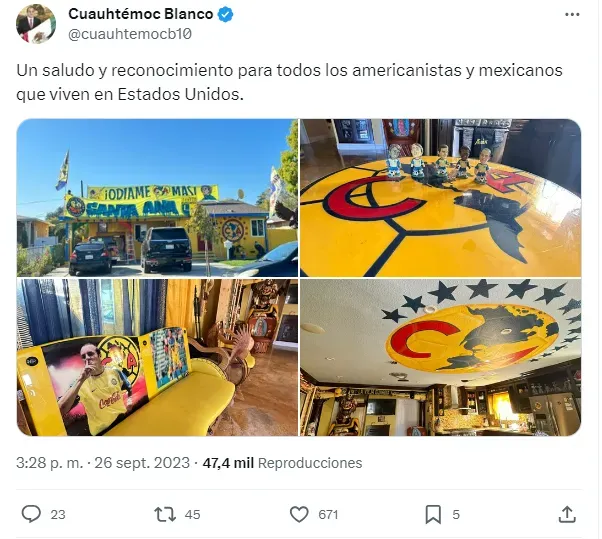The height and width of the screenshot is (539, 602).
Task: Click the 47,4 mil Reproducciones count
Action: (282, 463)
